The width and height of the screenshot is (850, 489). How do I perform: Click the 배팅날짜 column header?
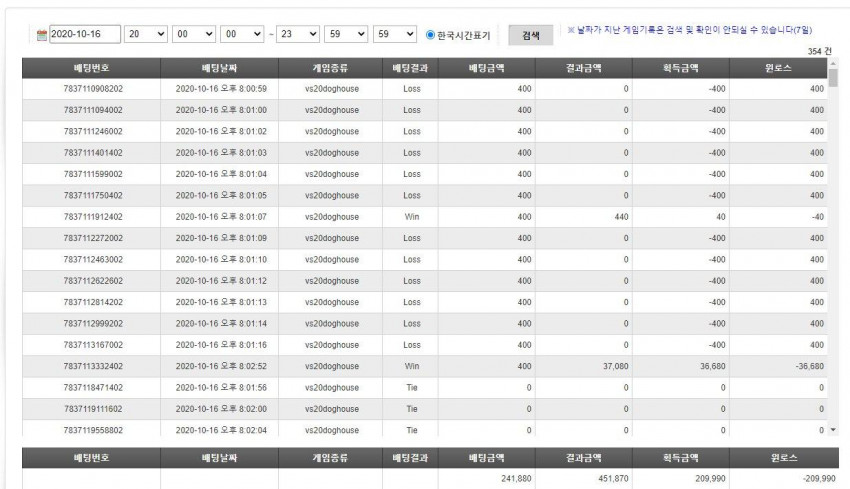[220, 68]
